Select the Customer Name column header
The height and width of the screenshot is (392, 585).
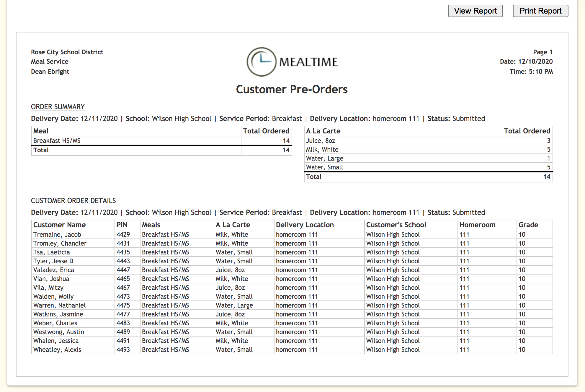point(59,225)
